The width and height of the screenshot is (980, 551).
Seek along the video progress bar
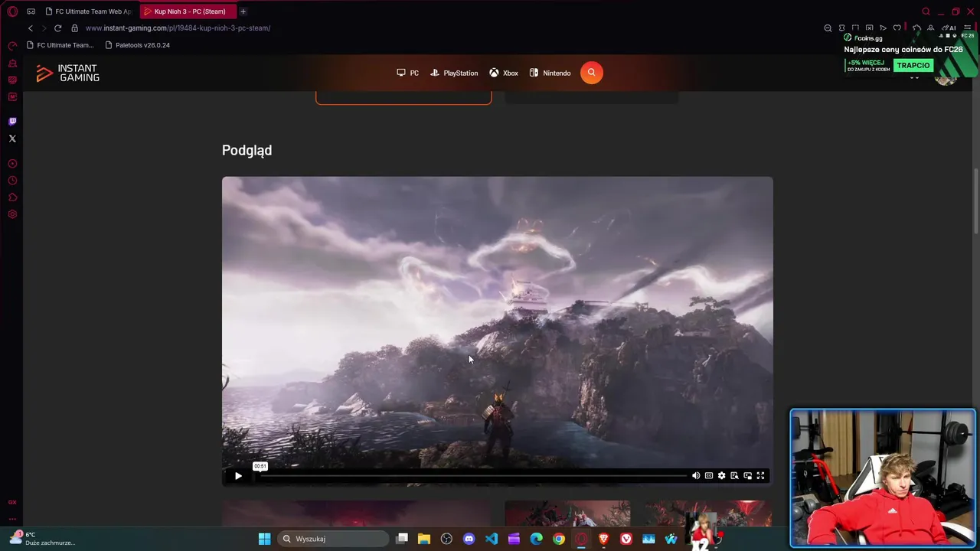(x=472, y=476)
